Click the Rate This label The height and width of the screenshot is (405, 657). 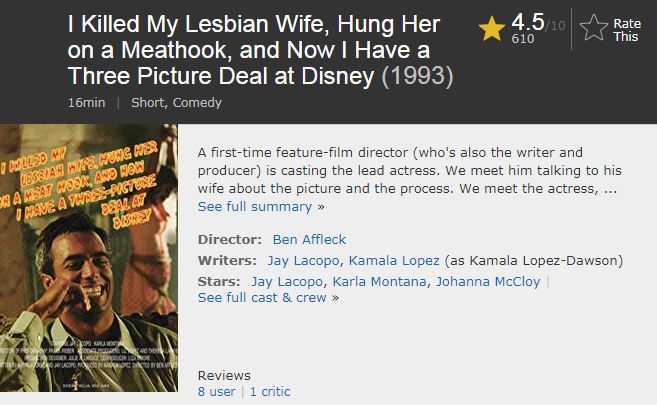[627, 30]
